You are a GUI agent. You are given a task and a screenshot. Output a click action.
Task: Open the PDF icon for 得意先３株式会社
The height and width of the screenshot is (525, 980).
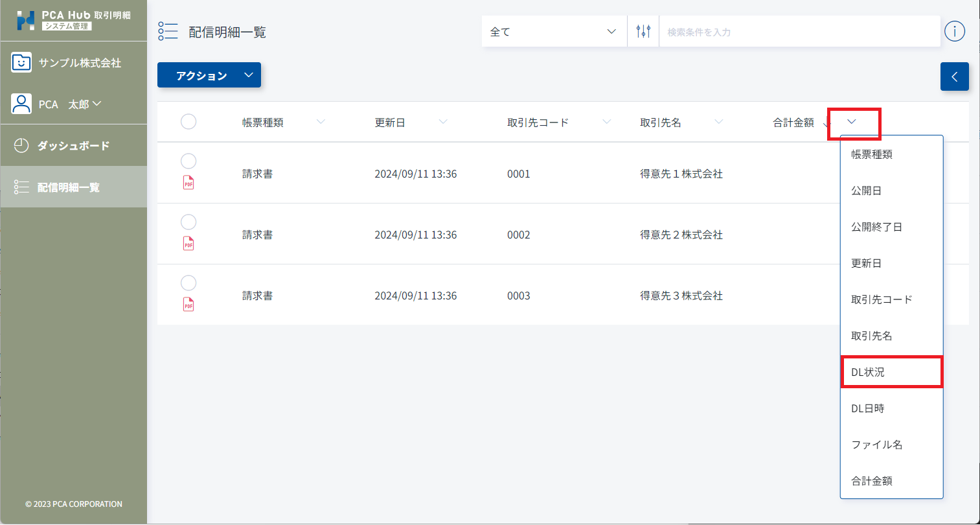pos(188,305)
